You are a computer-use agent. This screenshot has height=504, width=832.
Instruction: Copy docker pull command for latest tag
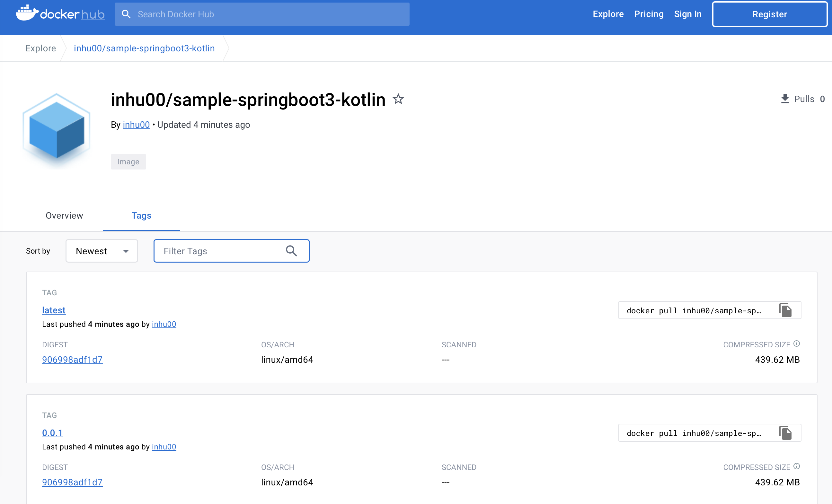pyautogui.click(x=785, y=310)
